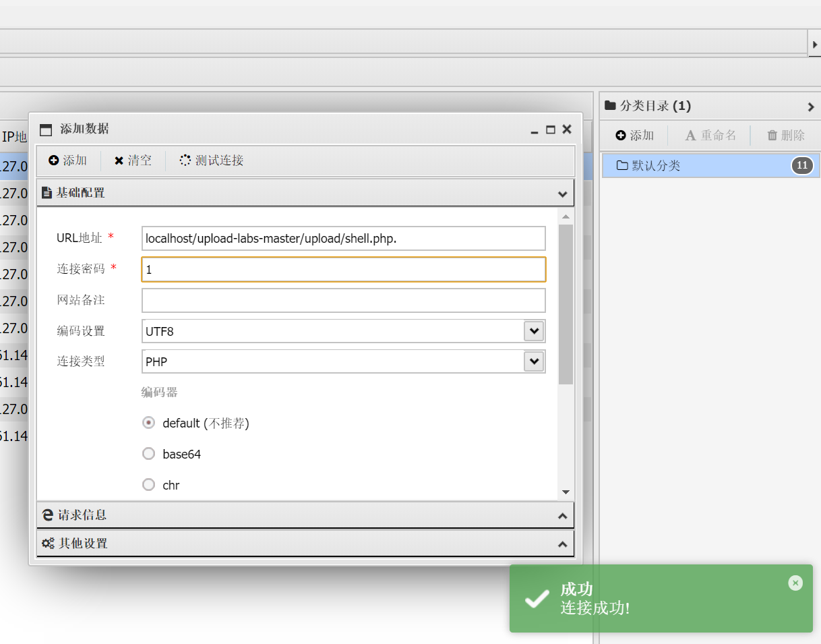Click the dialog scrollbar down arrow
Image resolution: width=821 pixels, height=644 pixels.
tap(566, 493)
